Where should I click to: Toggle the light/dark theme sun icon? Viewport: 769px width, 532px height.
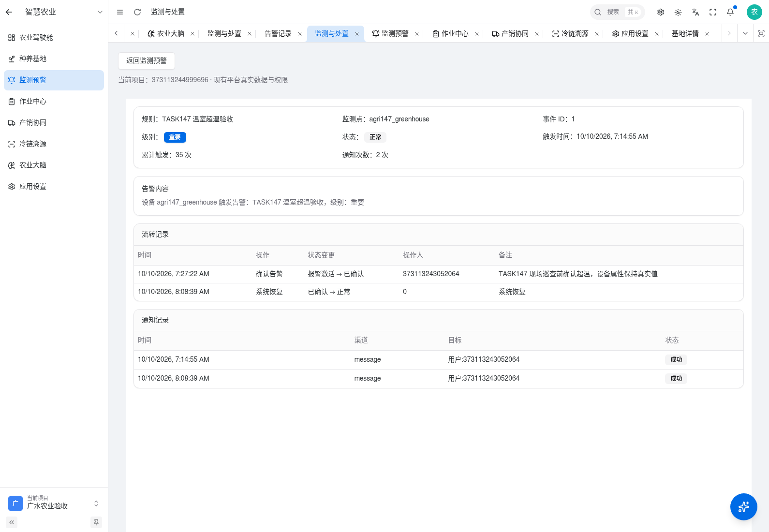pyautogui.click(x=678, y=12)
